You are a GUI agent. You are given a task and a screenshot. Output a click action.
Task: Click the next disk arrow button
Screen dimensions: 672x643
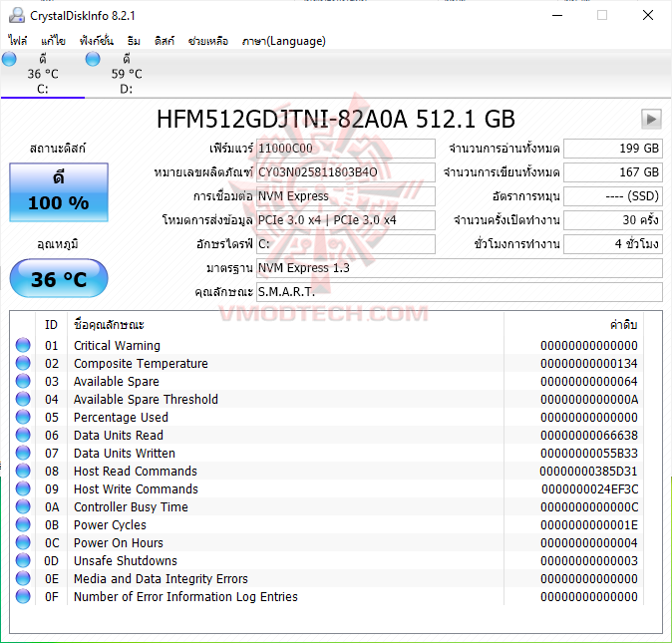point(651,120)
